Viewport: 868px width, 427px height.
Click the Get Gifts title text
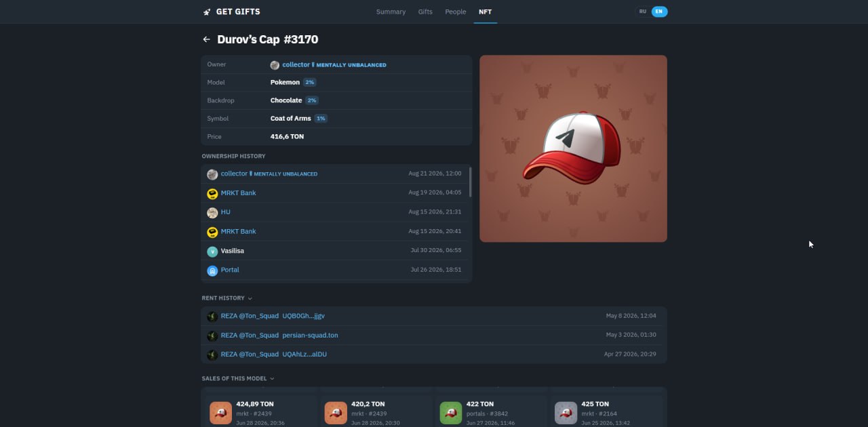pos(238,12)
